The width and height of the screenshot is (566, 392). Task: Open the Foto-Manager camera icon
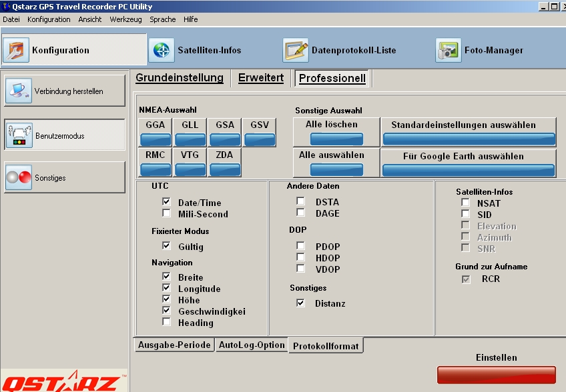(x=448, y=50)
